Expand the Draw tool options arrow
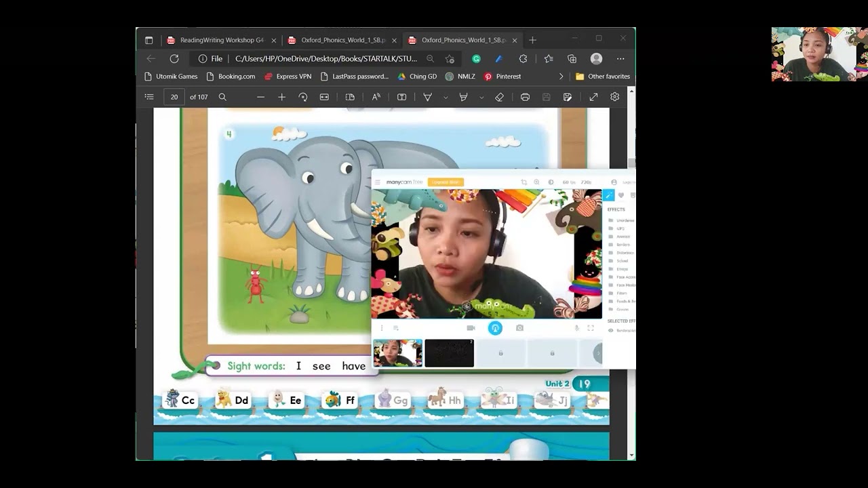 pos(446,97)
